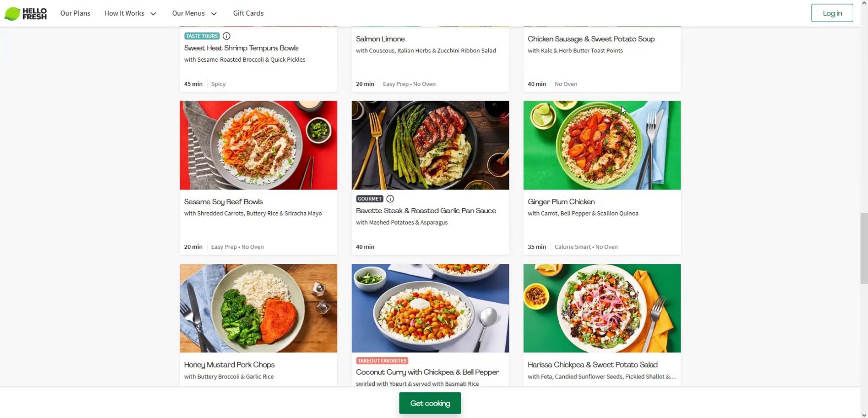Open Sesame Soy Beef Bowls photo
The image size is (868, 418).
coord(258,145)
